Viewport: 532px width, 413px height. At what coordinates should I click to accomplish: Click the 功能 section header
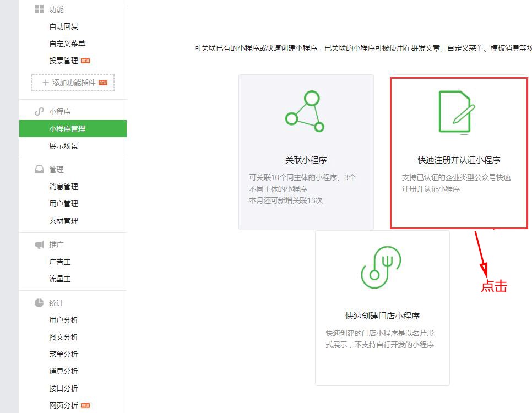(56, 9)
